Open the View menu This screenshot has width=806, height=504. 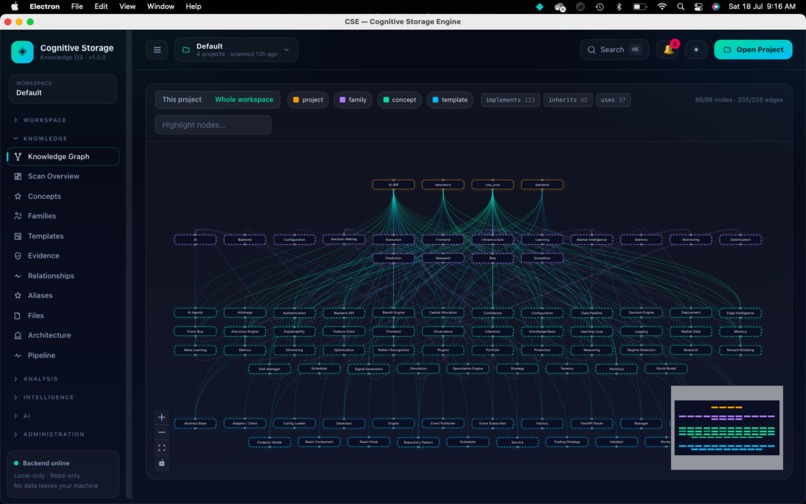[x=127, y=7]
